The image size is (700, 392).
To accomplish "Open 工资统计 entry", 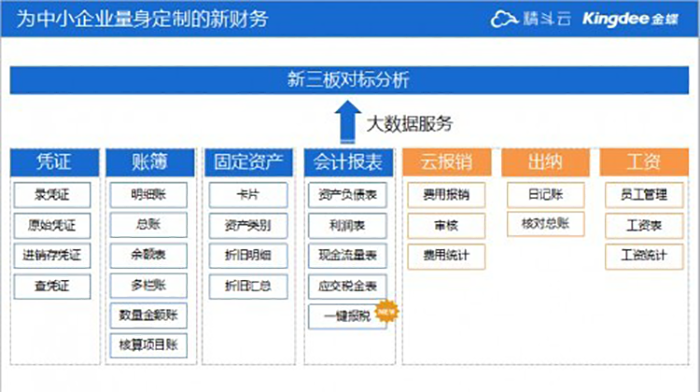I will coord(644,256).
